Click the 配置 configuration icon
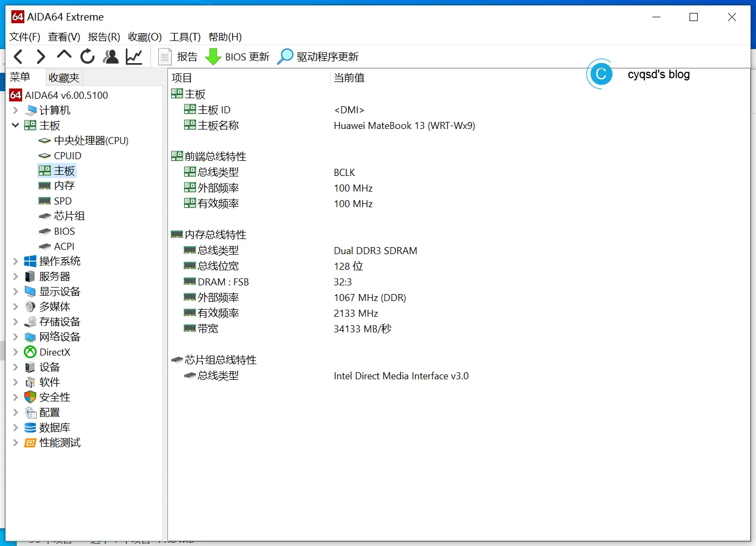 point(30,412)
